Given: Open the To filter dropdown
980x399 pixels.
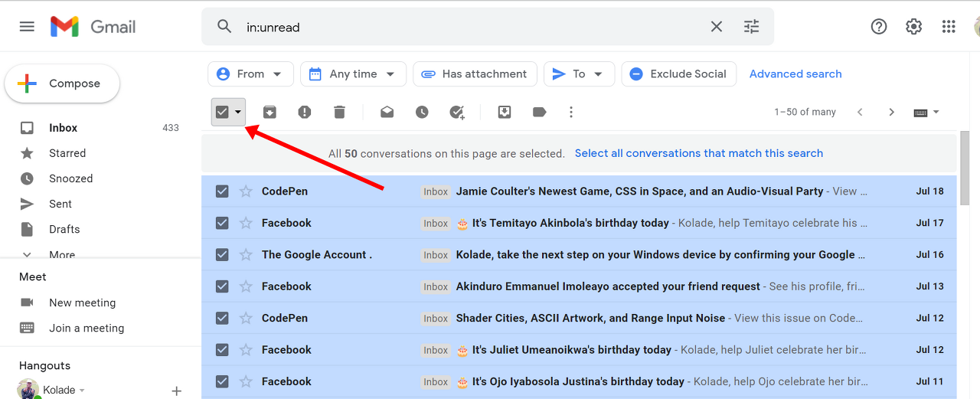Looking at the screenshot, I should point(579,74).
